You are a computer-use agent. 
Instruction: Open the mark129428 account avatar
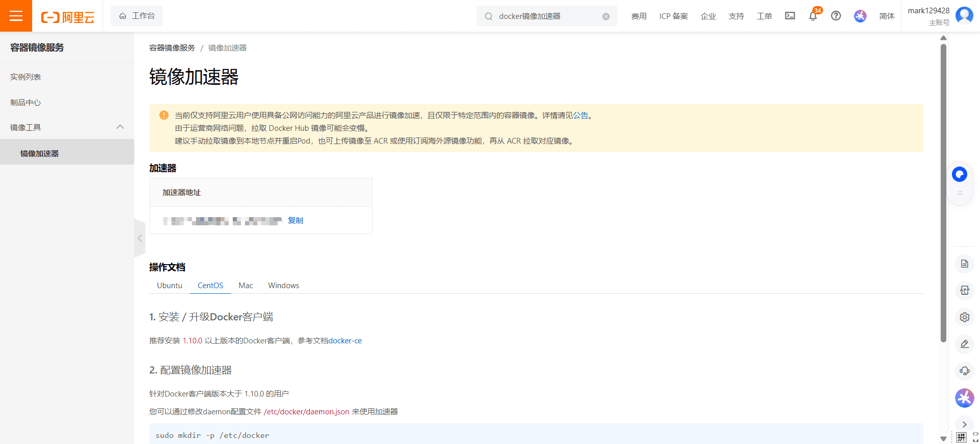(x=964, y=15)
